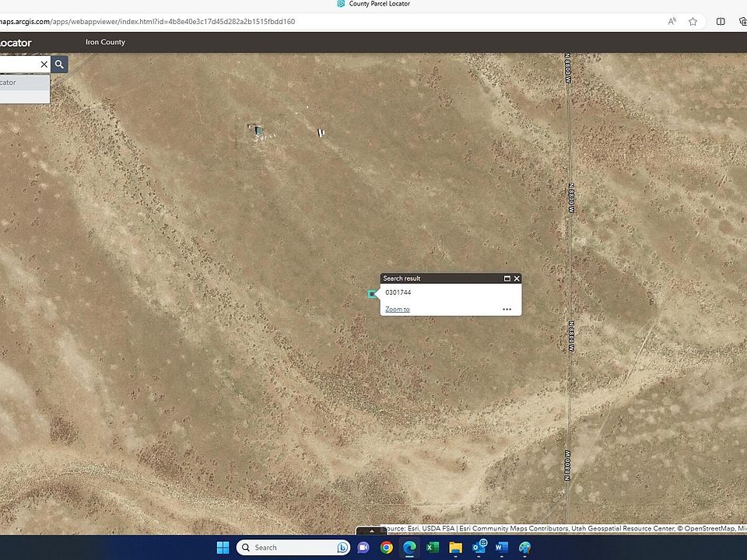
Task: Open the browser split screen button
Action: pos(721,22)
